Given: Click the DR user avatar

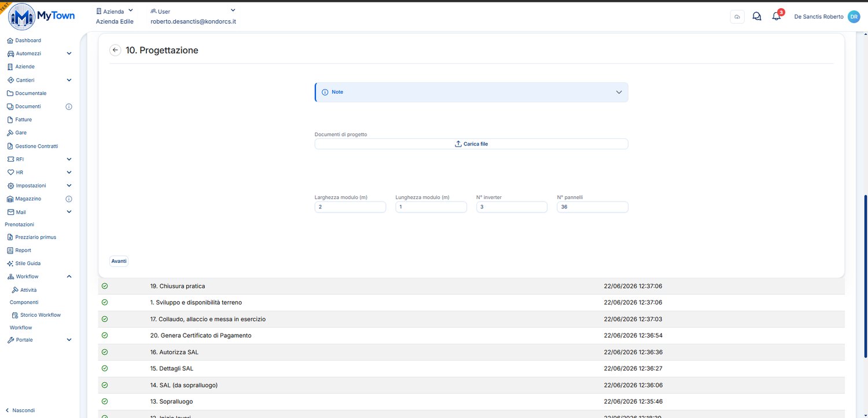Looking at the screenshot, I should (854, 17).
